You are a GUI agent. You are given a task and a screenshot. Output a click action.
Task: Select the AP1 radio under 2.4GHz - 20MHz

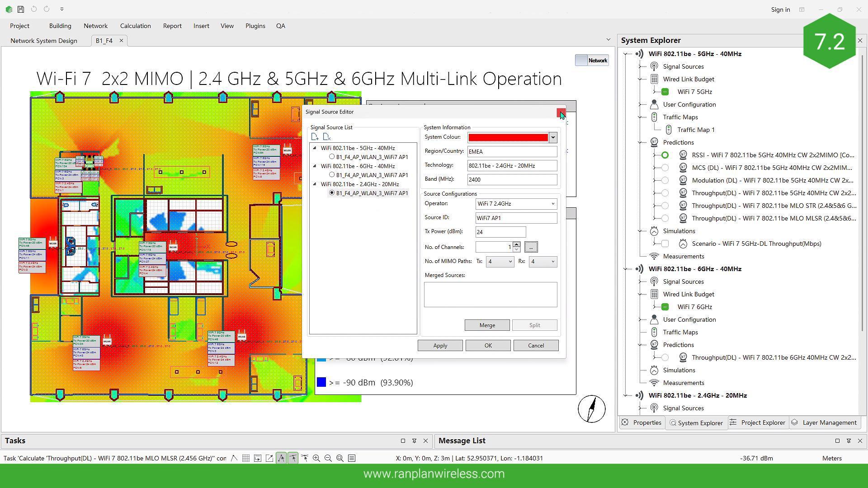332,193
